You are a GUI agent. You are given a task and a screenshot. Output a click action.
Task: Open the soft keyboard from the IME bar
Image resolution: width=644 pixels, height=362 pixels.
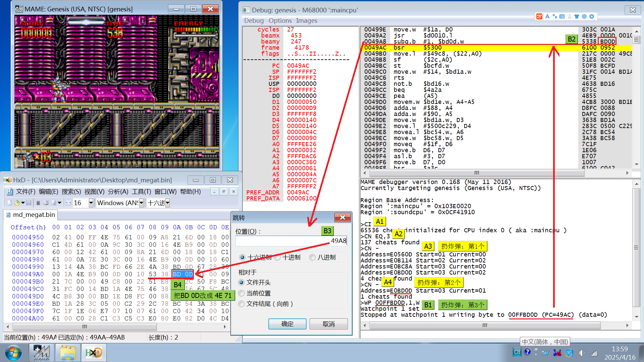coord(562,16)
